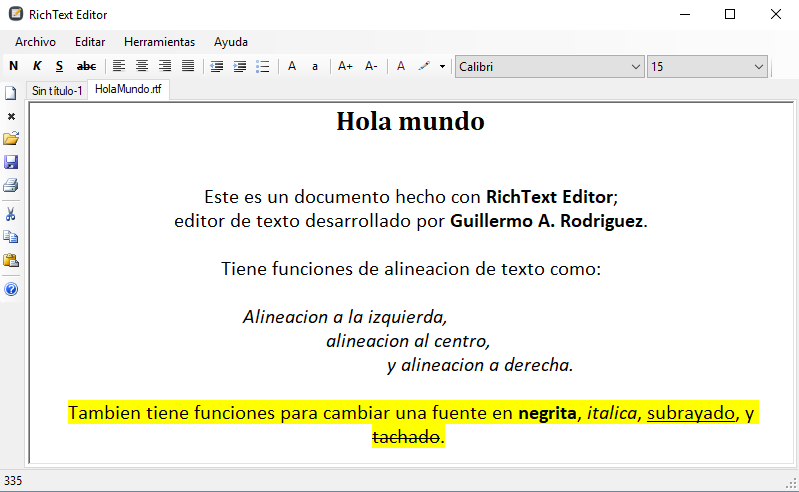This screenshot has height=492, width=799.
Task: Open highlight color dropdown arrow
Action: pyautogui.click(x=442, y=67)
